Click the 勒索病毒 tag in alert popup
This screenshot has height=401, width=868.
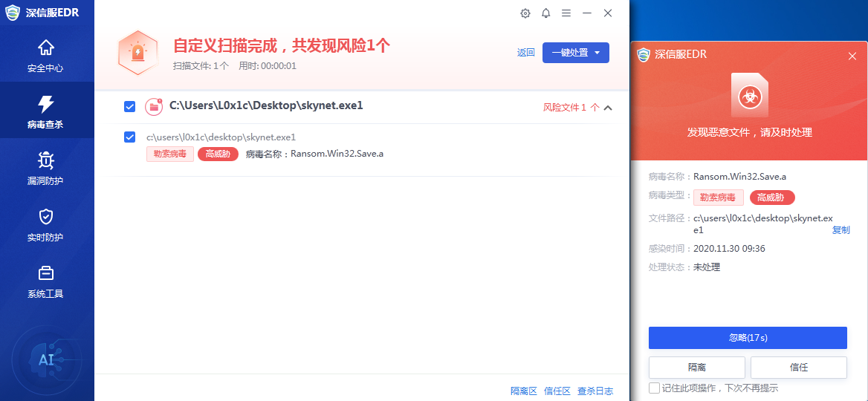coord(718,198)
